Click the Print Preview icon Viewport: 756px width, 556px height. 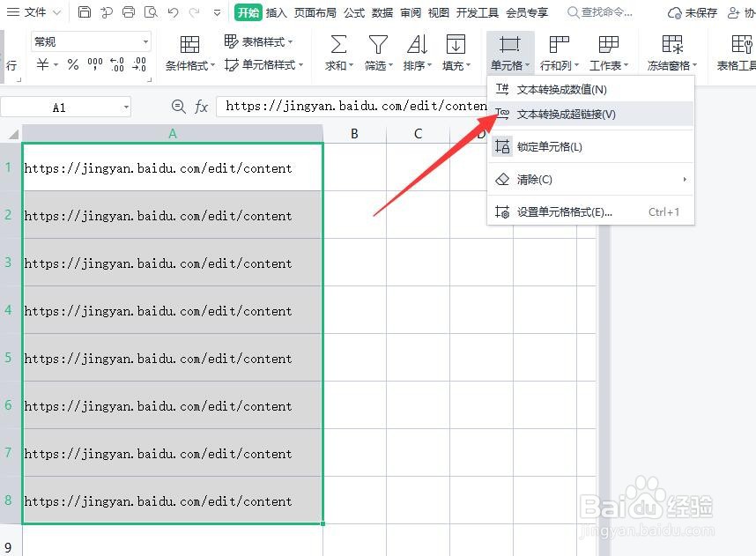click(x=151, y=12)
